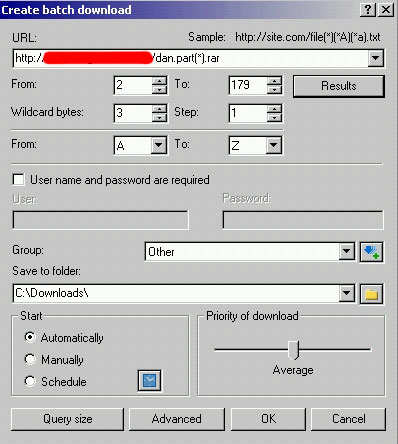Open the browse folder icon button
The image size is (398, 444).
(x=372, y=294)
